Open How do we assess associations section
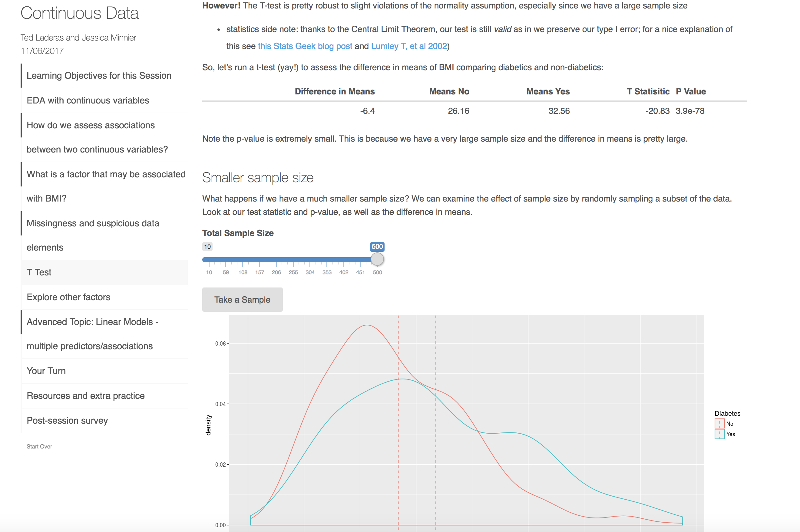The image size is (800, 532). [104, 137]
